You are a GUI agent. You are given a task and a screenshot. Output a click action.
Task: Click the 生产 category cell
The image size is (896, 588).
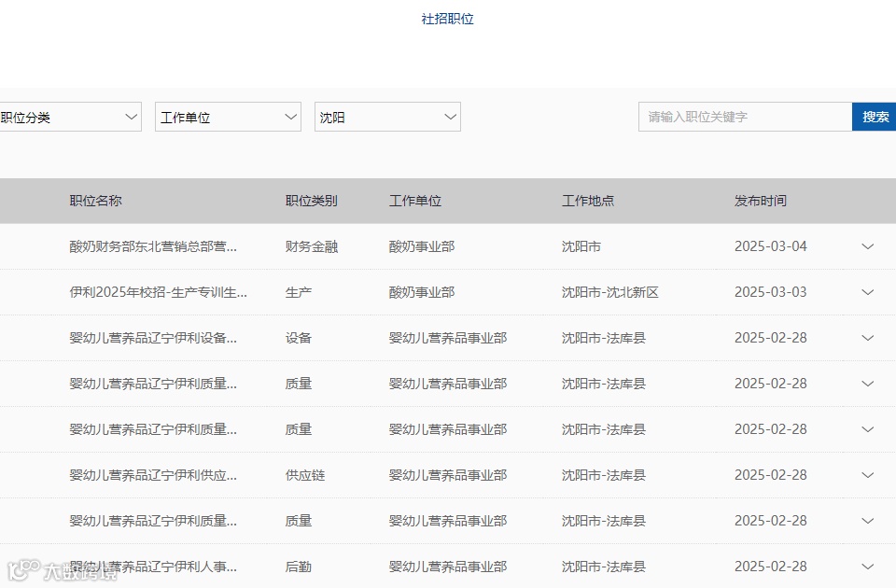point(299,292)
